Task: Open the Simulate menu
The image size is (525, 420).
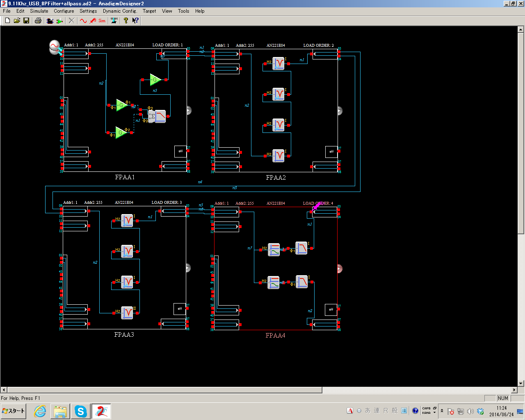Action: (39, 11)
